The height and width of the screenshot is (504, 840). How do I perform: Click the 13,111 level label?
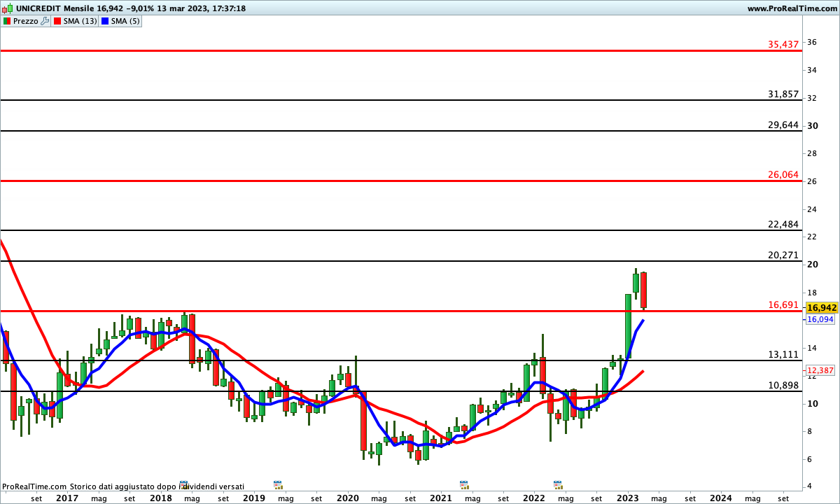click(x=783, y=354)
